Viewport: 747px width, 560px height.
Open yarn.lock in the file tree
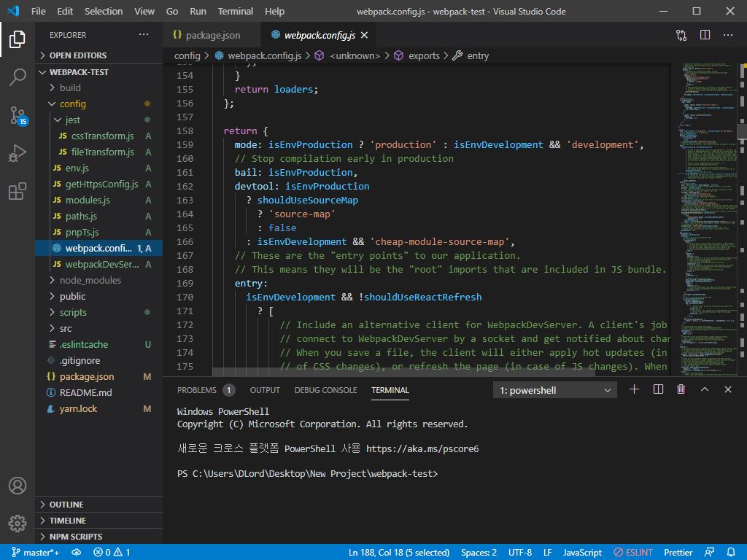[98, 408]
